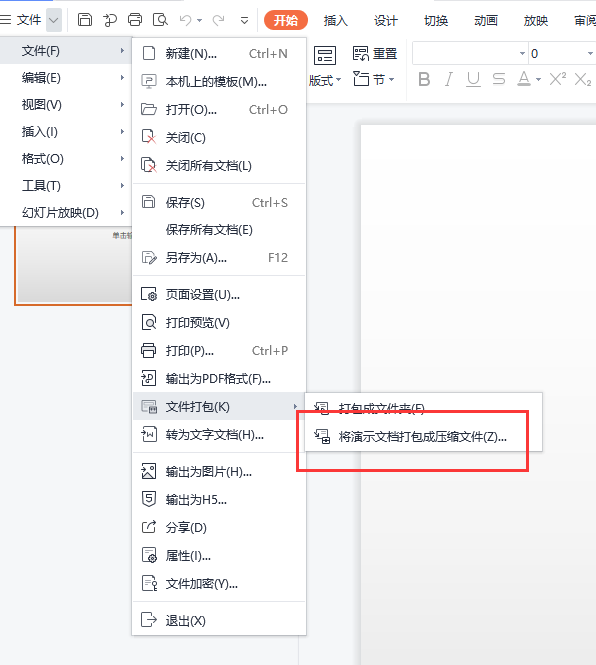The image size is (596, 665).
Task: Expand the 插入(I) submenu
Action: click(x=66, y=132)
